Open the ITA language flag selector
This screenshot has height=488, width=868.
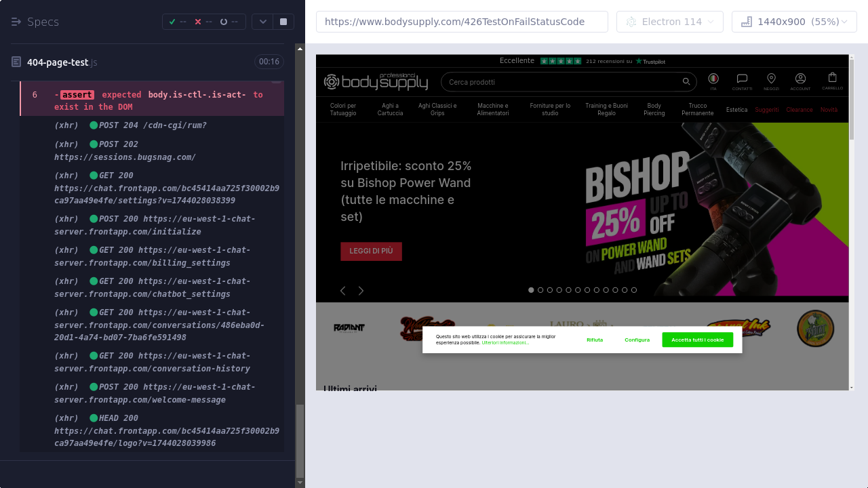[713, 79]
